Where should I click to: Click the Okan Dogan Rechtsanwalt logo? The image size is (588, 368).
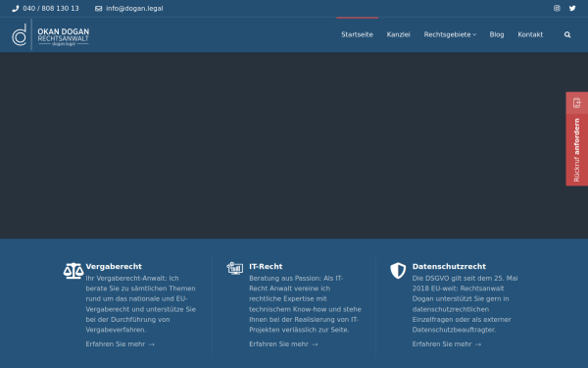point(51,34)
